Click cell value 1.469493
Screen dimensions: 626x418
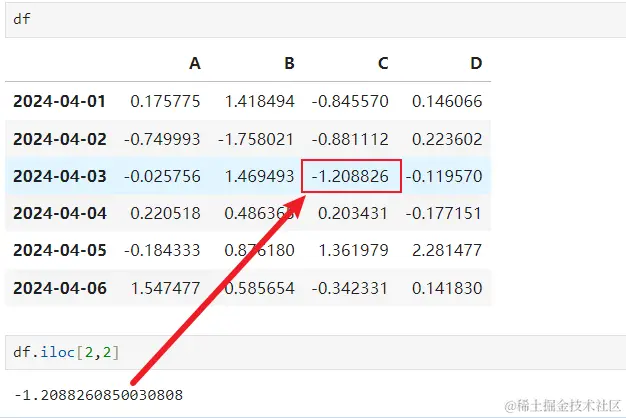(x=260, y=176)
